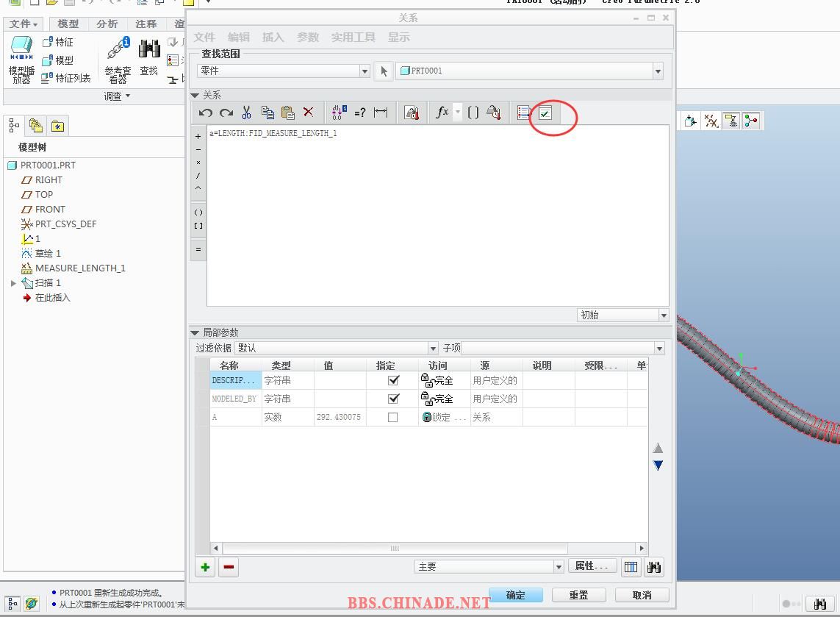Click the verify relations checkmark icon
Screen dimensions: 840x617
[545, 113]
